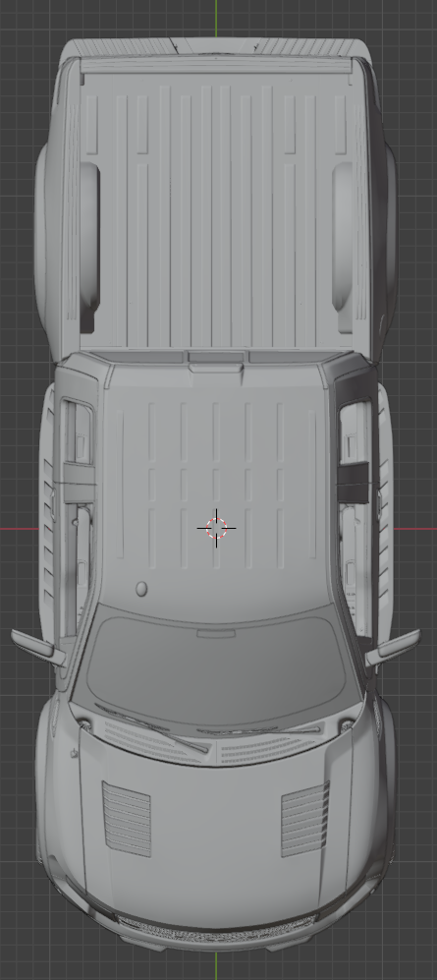Select the louvered hood vent on the left
This screenshot has height=980, width=437.
click(127, 819)
